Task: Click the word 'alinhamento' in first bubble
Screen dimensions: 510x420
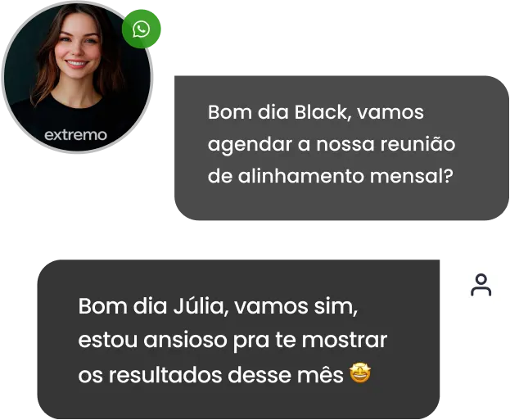Action: point(300,176)
